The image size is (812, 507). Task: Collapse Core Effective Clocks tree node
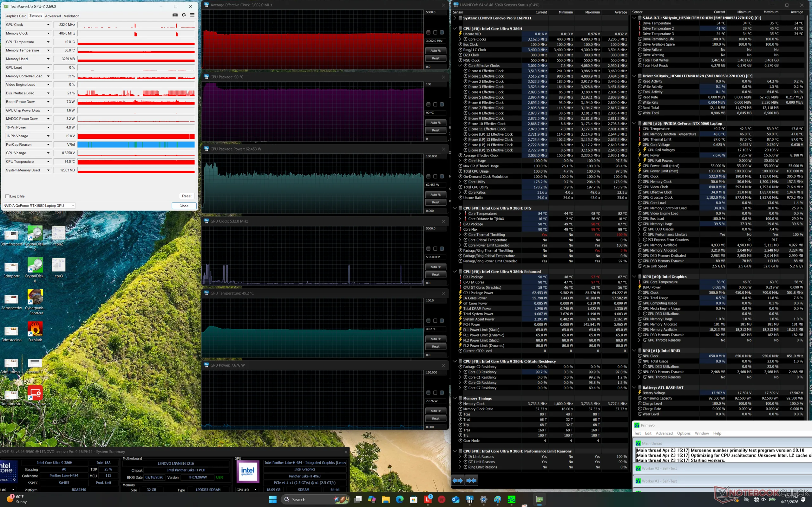point(460,66)
